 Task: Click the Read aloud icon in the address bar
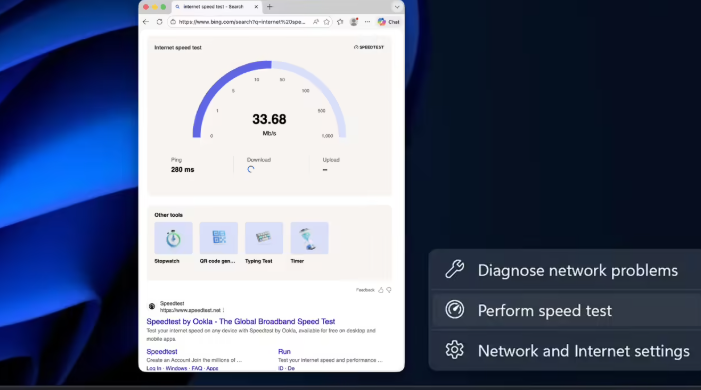coord(316,21)
